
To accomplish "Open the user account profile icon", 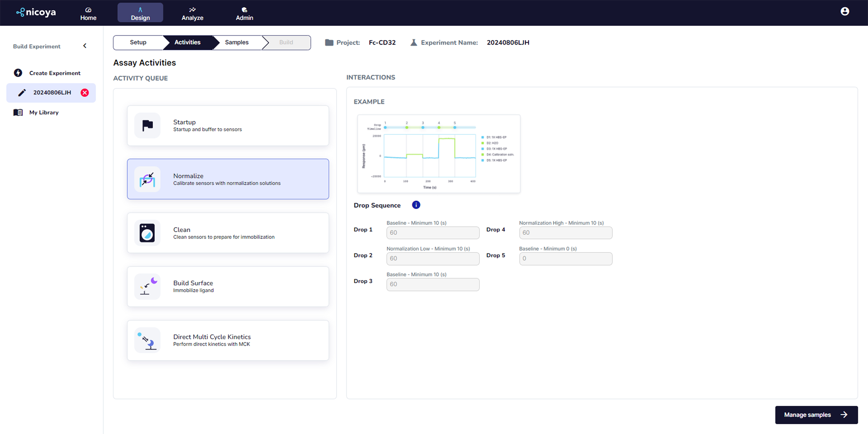I will [x=844, y=12].
